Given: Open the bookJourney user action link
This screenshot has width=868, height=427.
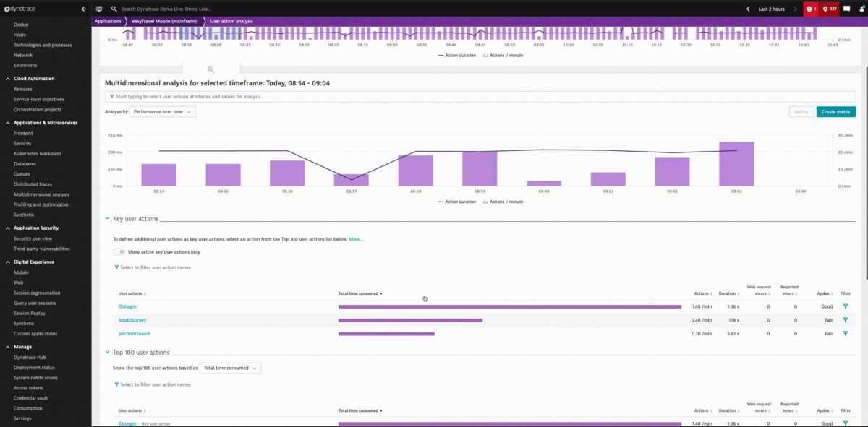Looking at the screenshot, I should pos(133,319).
